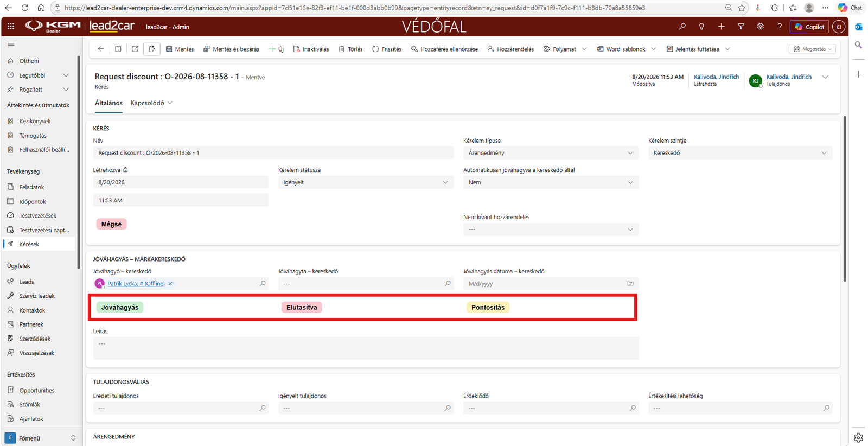Open the Patrik Lycka approver link
Screen dimensions: 868x446
136,284
